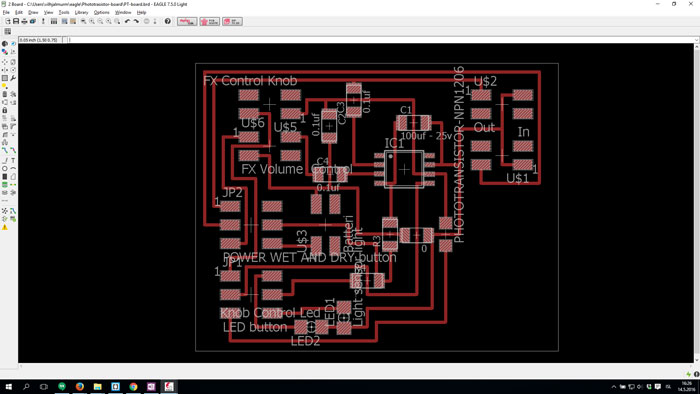
Task: Click the IC1 component label
Action: point(394,143)
